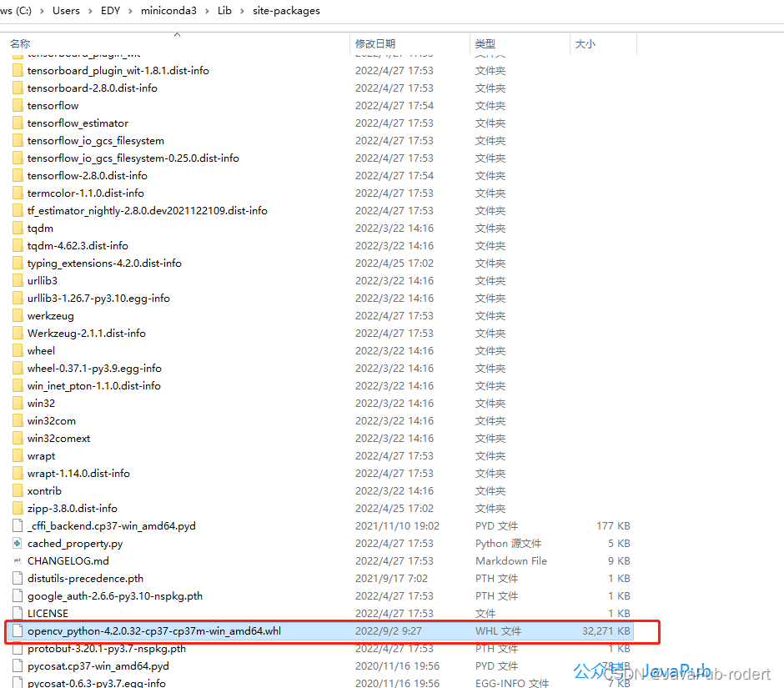The image size is (784, 688).
Task: Select win_inet_pton-1.1.0.dist-info folder name
Action: [x=94, y=385]
